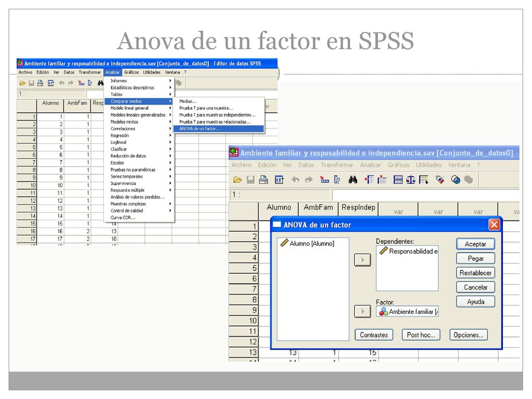Choose ANOVA de un factor... from the submenu
This screenshot has width=532, height=399.
(x=219, y=129)
